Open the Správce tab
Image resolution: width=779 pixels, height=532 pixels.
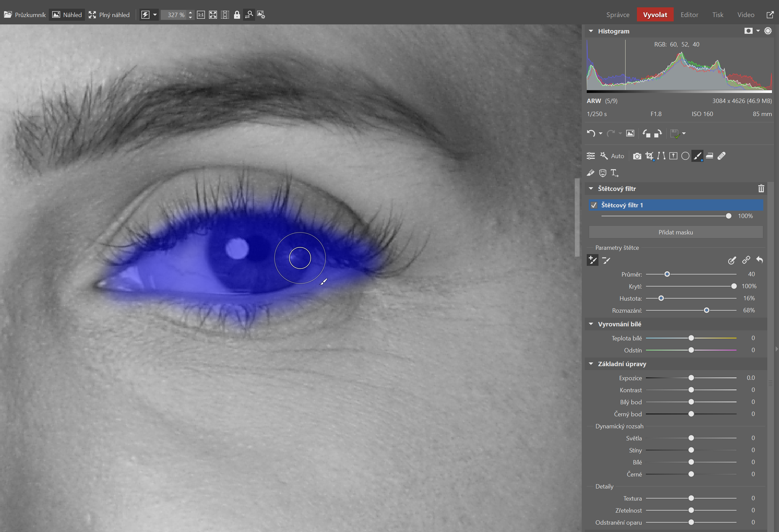click(618, 15)
